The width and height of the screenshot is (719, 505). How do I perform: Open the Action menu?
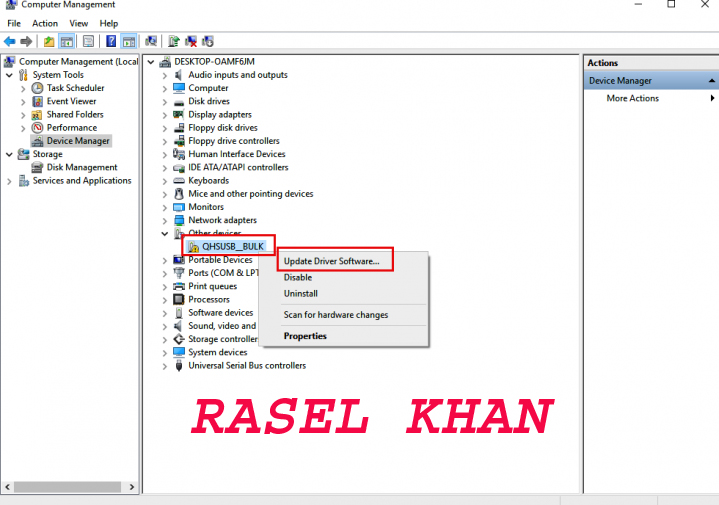pos(45,23)
